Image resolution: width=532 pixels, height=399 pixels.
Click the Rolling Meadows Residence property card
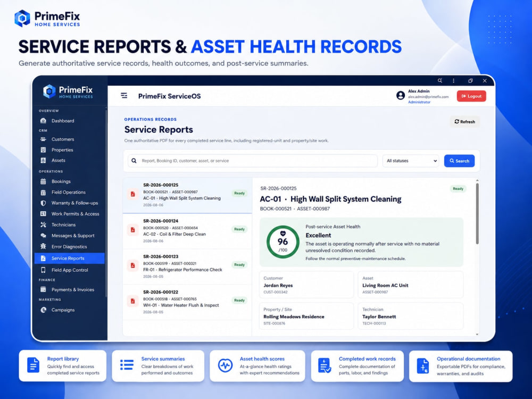[306, 316]
